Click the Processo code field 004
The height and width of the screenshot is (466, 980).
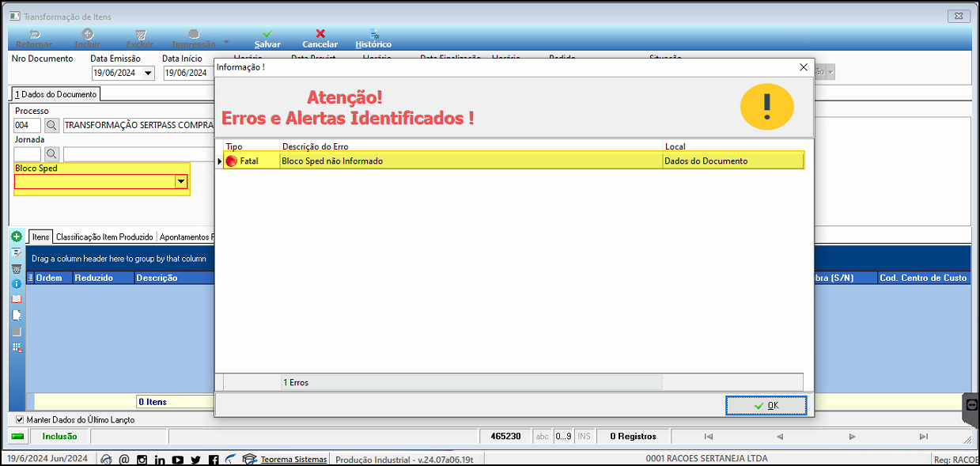point(28,125)
